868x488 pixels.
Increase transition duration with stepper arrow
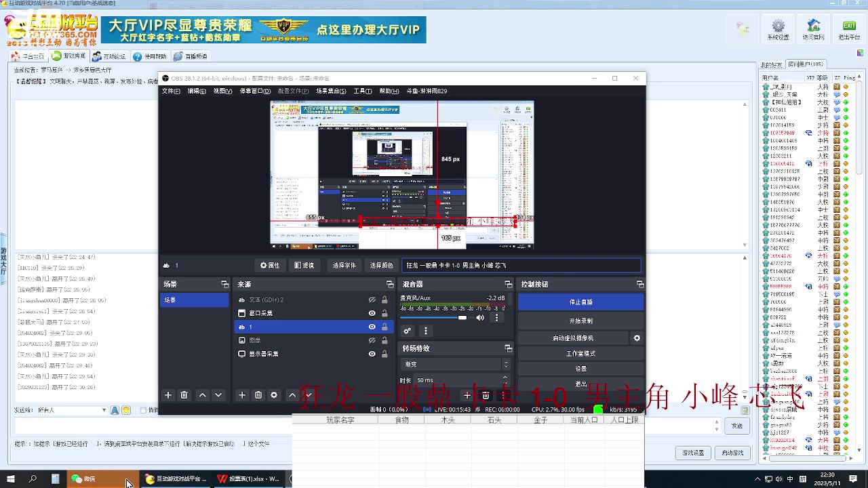[x=506, y=378]
